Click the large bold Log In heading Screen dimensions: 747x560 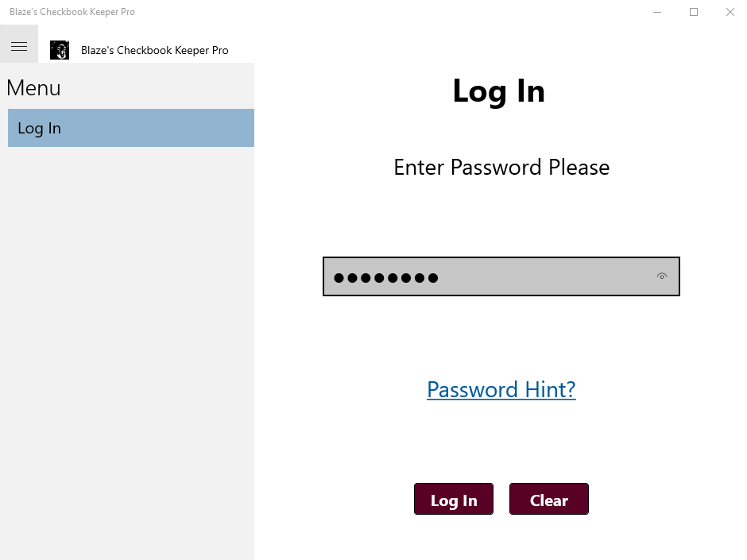point(499,91)
